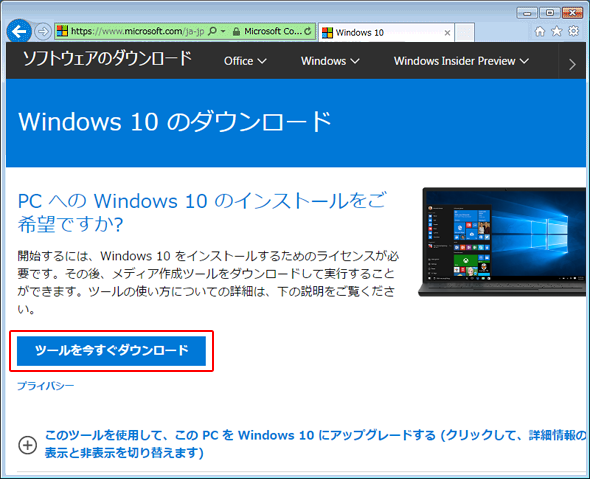Click the Microsoft logo favicon in address bar
The image size is (590, 479).
click(62, 31)
